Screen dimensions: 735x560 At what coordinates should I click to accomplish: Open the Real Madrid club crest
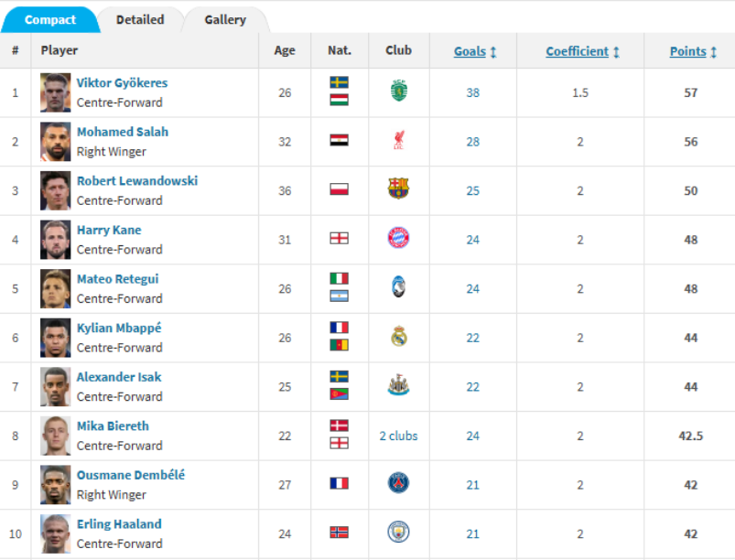coord(398,337)
